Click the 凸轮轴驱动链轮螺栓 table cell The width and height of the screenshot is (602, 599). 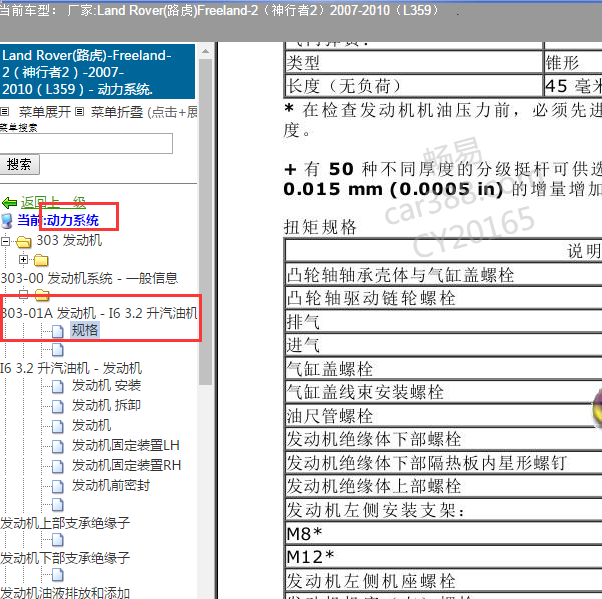[443, 298]
